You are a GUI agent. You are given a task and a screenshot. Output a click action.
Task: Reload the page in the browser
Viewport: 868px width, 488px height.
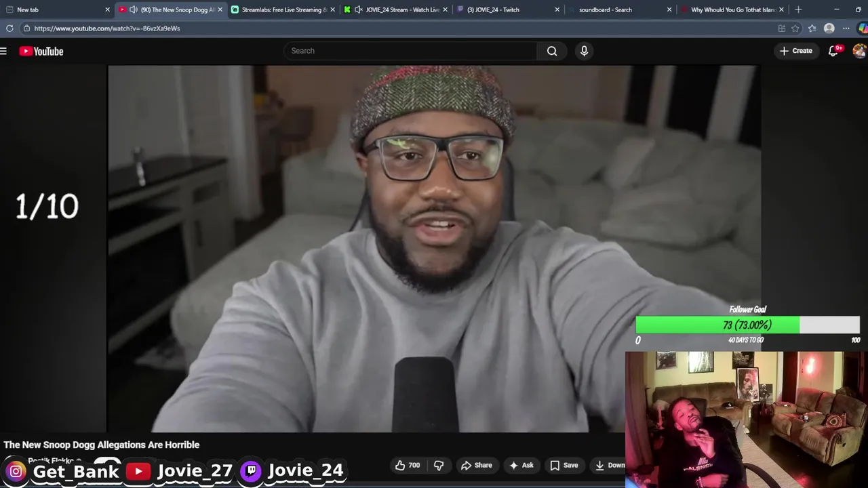9,28
